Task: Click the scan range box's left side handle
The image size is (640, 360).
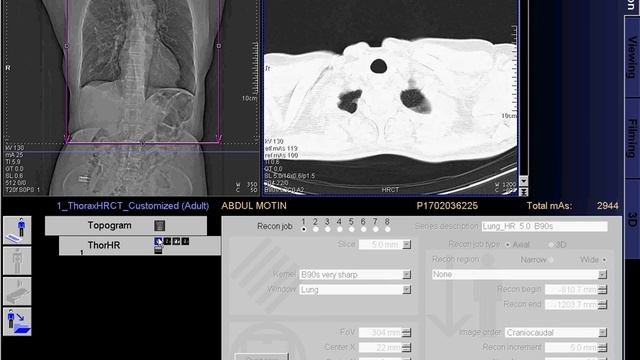Action: point(67,46)
